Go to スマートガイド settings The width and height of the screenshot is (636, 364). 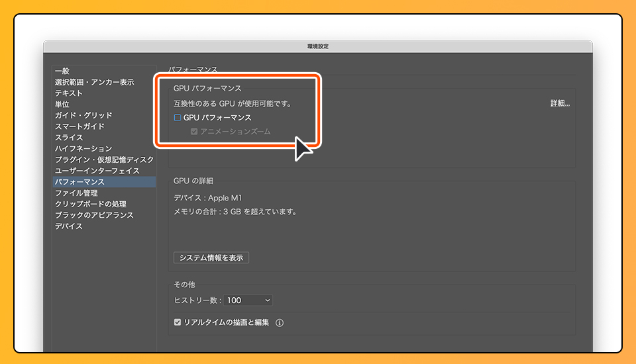pyautogui.click(x=104, y=126)
